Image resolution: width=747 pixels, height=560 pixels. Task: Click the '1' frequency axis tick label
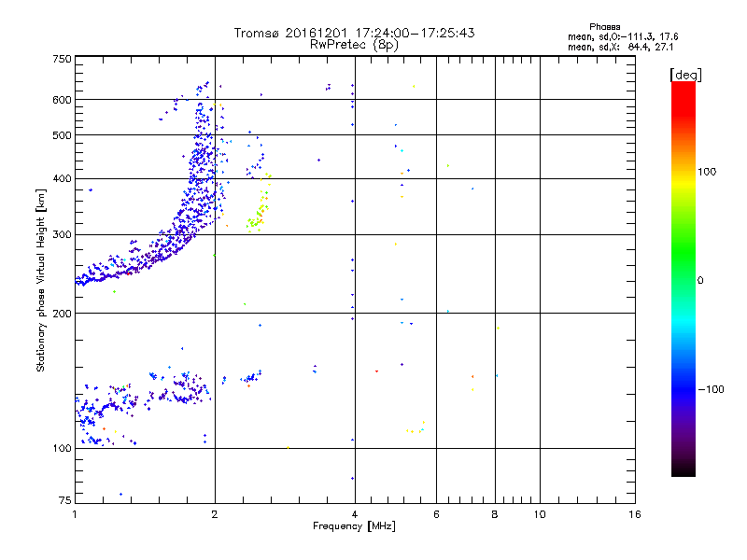pos(75,514)
